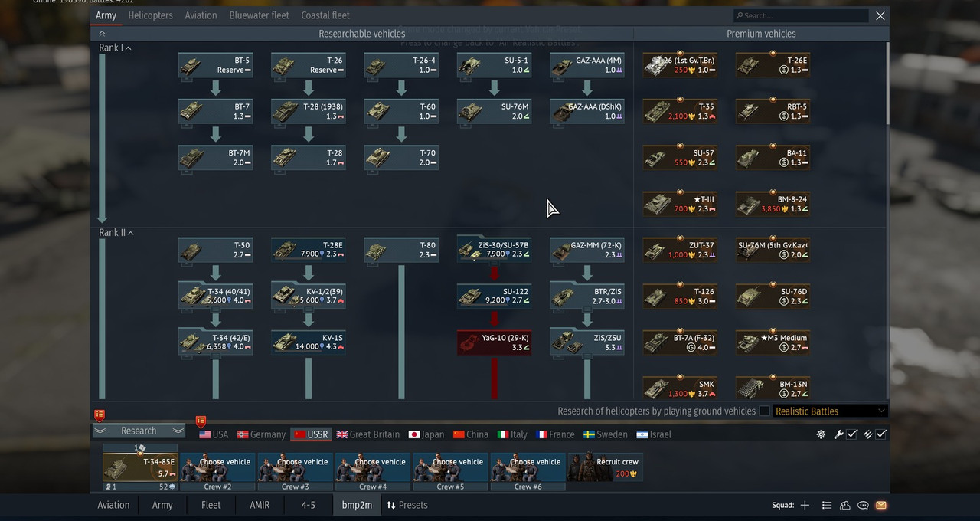Open the contacts list icon
980x521 pixels.
(x=845, y=506)
